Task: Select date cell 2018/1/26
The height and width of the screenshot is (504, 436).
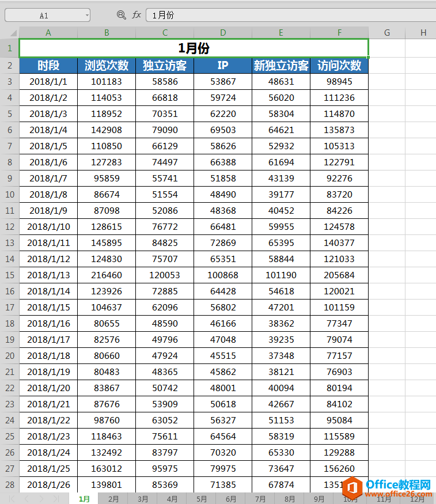Action: pyautogui.click(x=48, y=485)
